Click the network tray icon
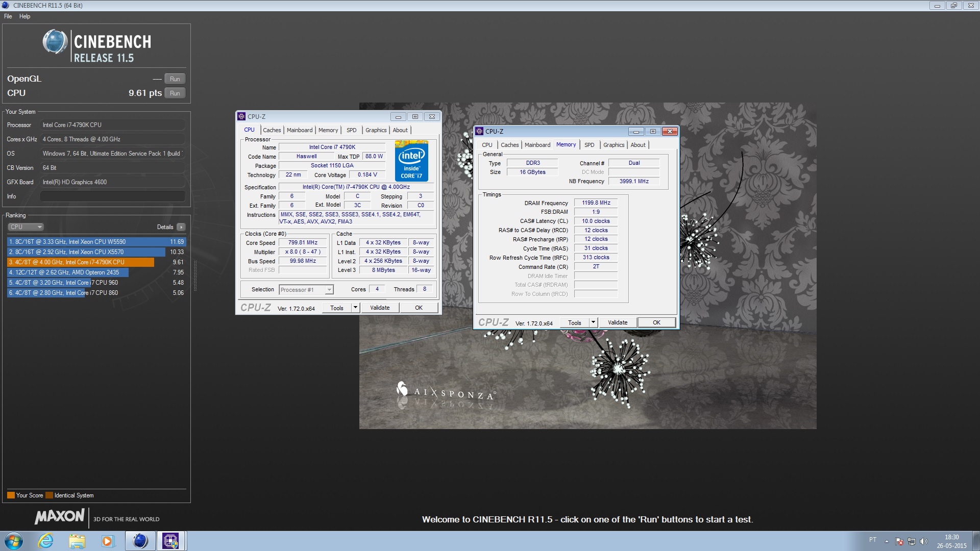Viewport: 980px width, 551px height. click(912, 541)
